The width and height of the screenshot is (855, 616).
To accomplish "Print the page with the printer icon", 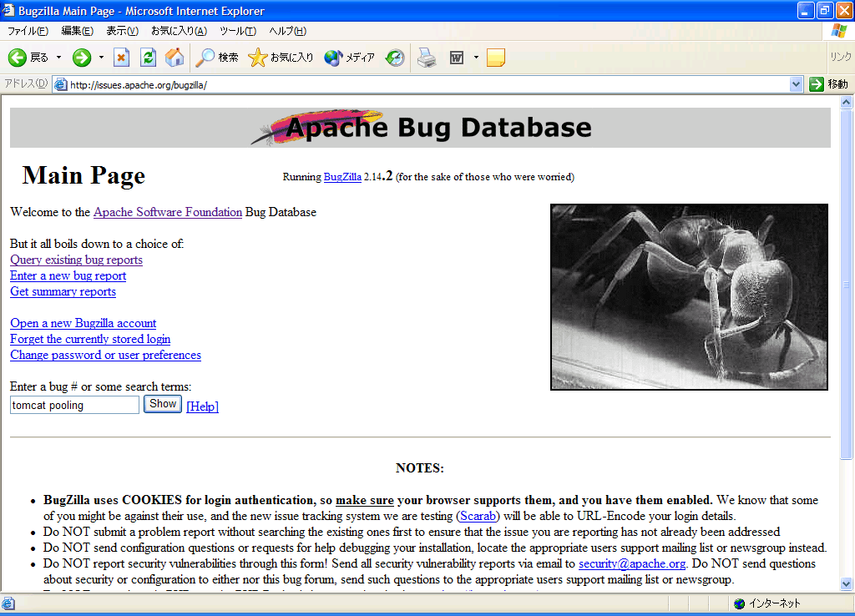I will point(427,58).
